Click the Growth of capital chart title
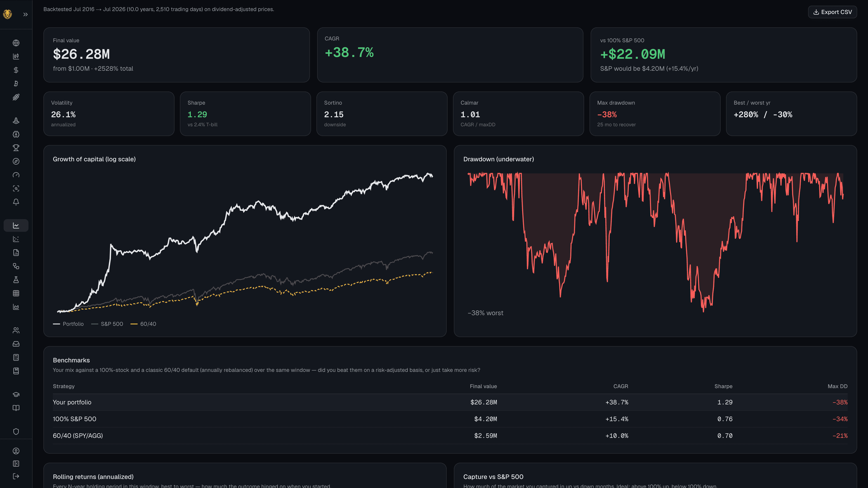The width and height of the screenshot is (868, 488). (x=94, y=159)
